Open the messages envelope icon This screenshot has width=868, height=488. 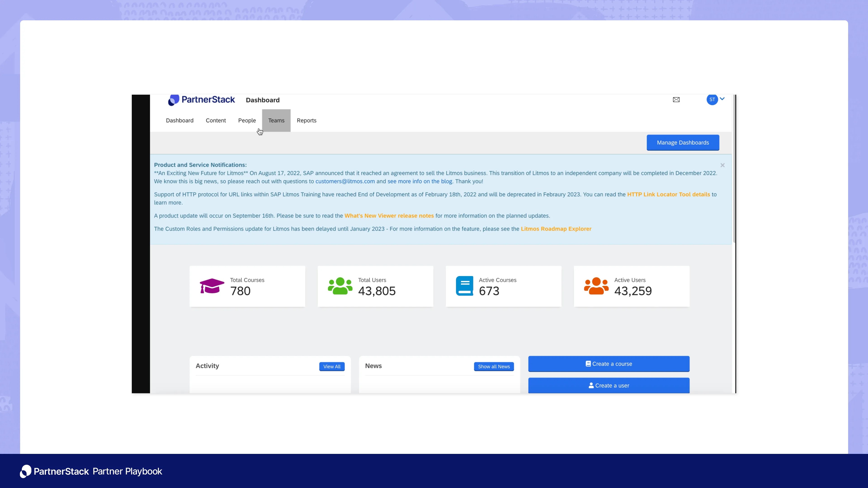coord(676,100)
